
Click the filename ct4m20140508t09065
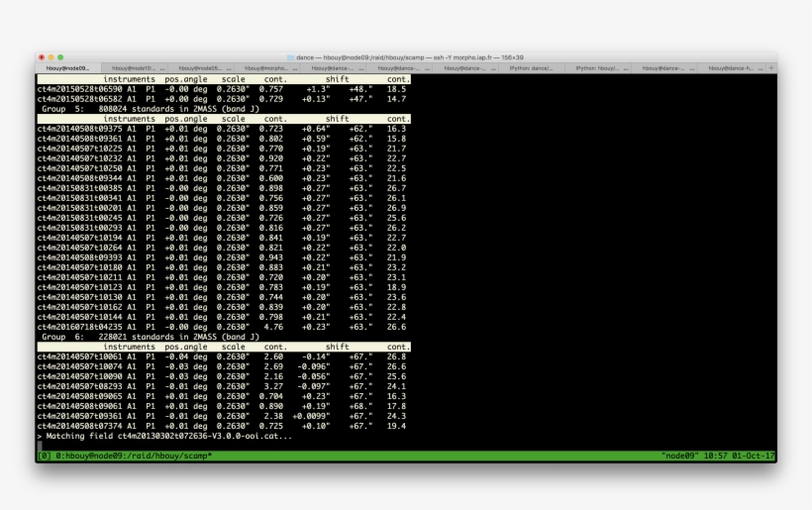tap(80, 396)
